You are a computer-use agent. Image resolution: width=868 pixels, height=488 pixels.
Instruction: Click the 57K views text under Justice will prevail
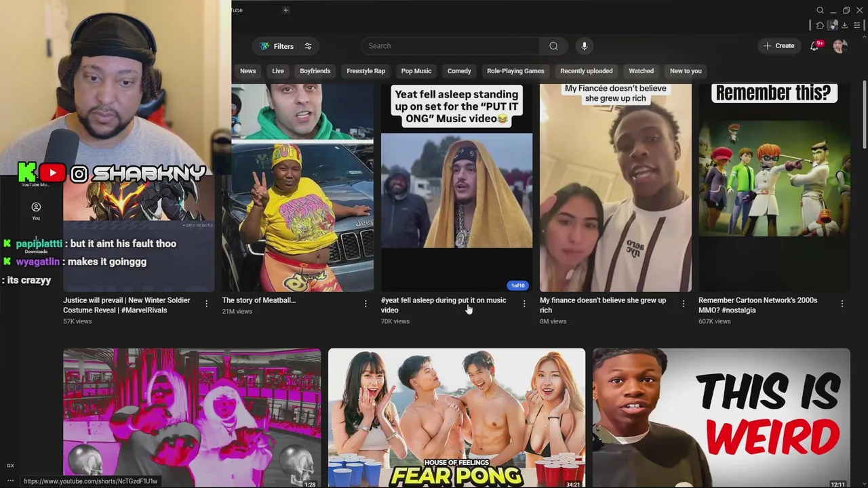pyautogui.click(x=77, y=321)
